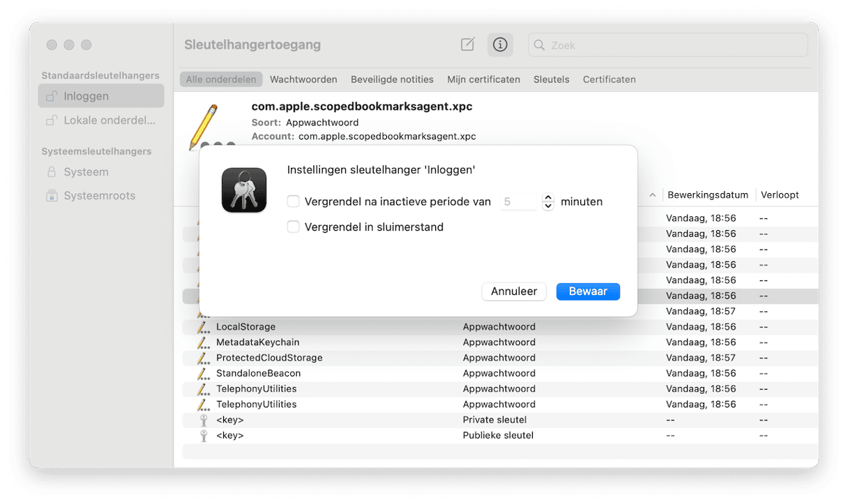Open the Sleutels tab
This screenshot has width=848, height=504.
coord(552,79)
